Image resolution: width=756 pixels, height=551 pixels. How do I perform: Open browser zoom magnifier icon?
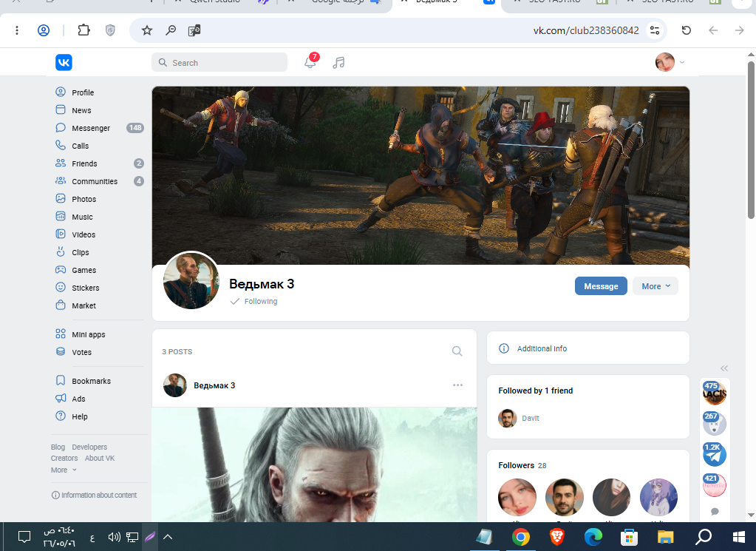click(171, 30)
